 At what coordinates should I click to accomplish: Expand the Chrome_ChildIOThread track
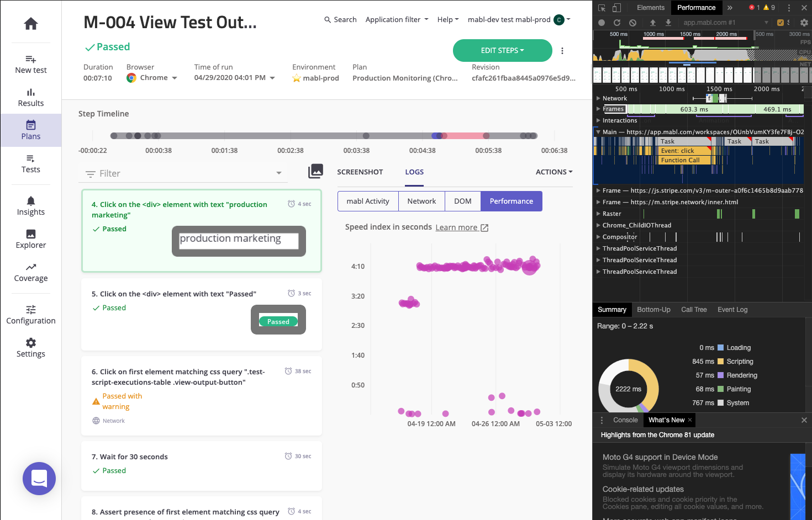[598, 225]
